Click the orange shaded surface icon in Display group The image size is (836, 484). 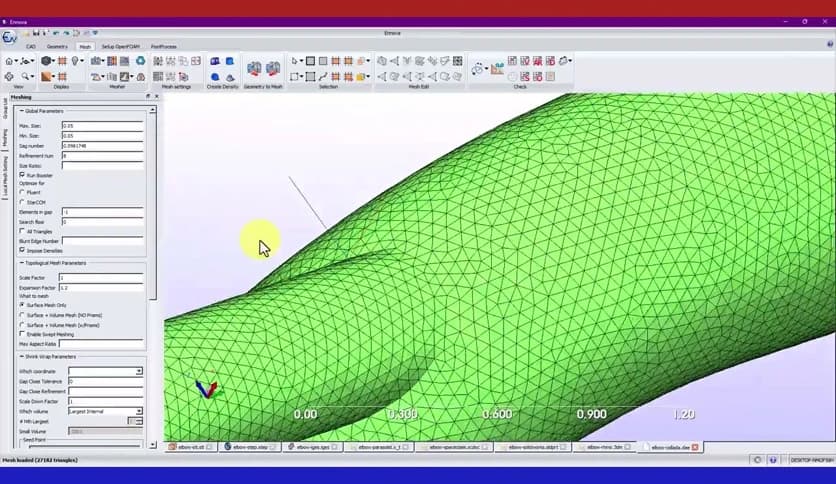click(x=46, y=77)
